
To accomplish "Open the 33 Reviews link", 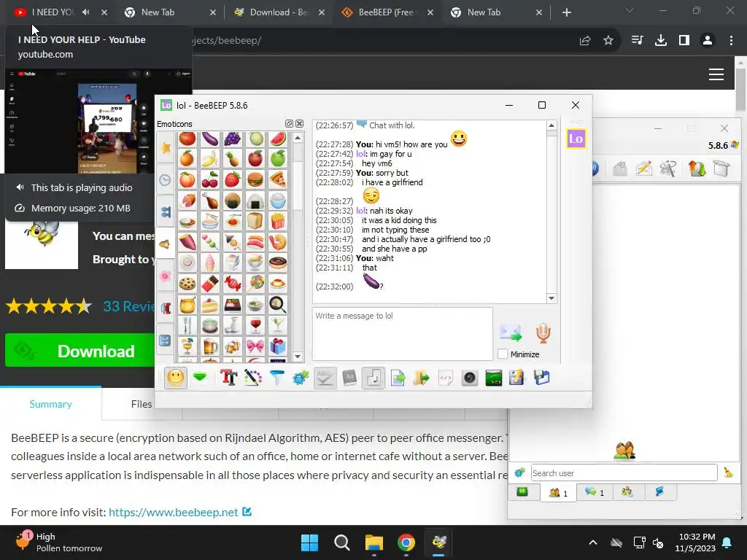I will click(x=128, y=306).
